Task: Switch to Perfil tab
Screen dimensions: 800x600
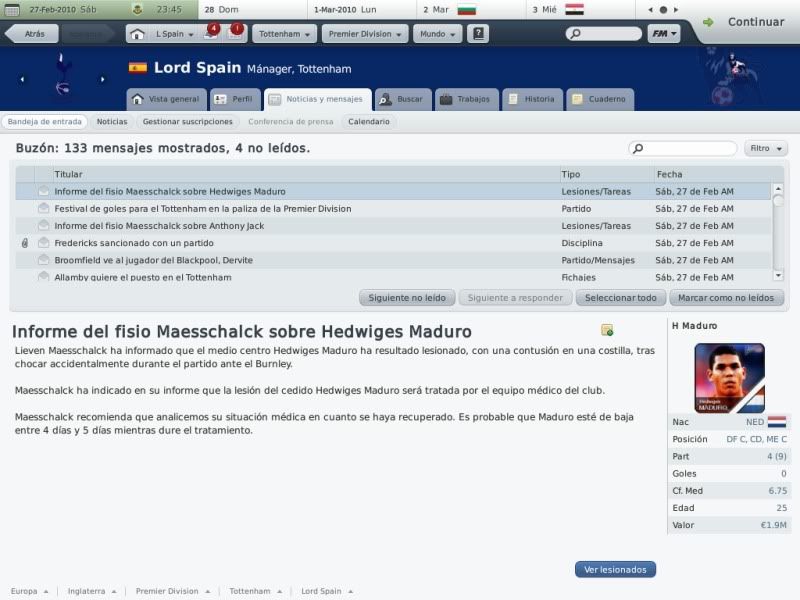Action: pos(235,99)
